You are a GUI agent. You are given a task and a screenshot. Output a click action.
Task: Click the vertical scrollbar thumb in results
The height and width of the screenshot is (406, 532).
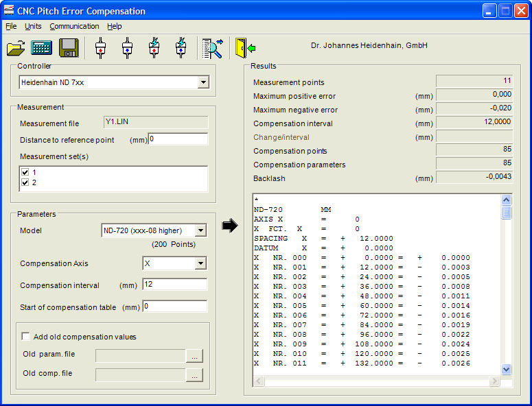click(x=506, y=213)
